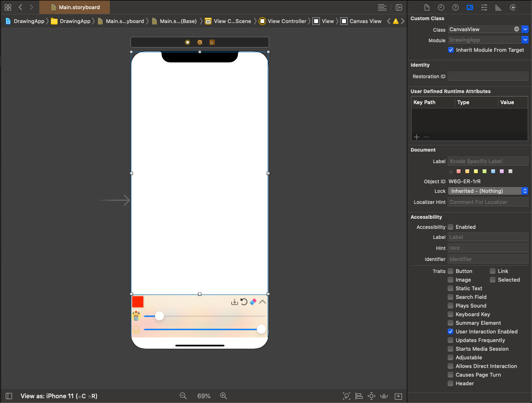Open the History inspector
This screenshot has width=532, height=403.
click(x=441, y=8)
